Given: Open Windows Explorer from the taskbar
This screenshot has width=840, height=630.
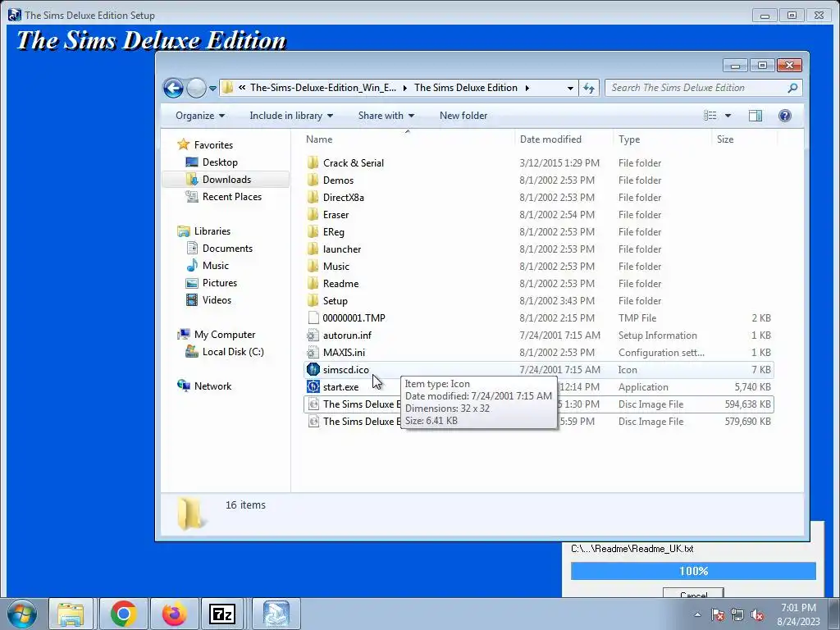Looking at the screenshot, I should tap(71, 614).
